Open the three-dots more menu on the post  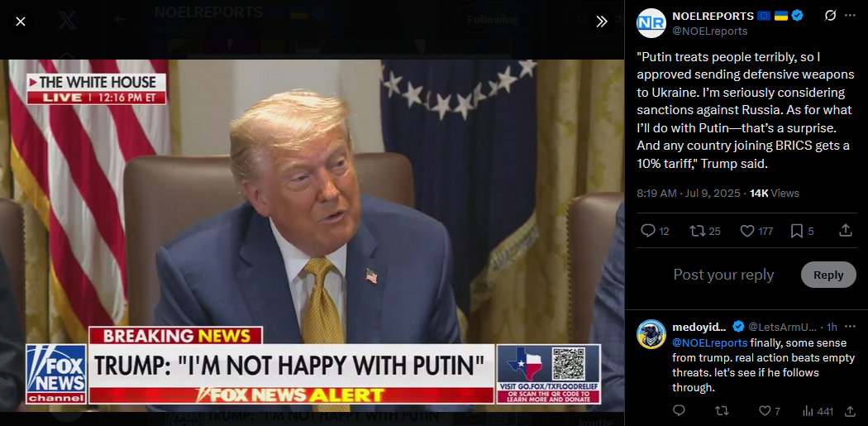850,16
